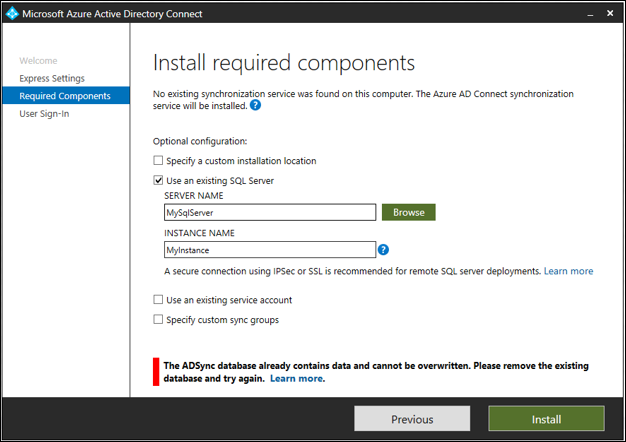Go to Welcome step in sidebar
This screenshot has width=626, height=442.
(39, 61)
